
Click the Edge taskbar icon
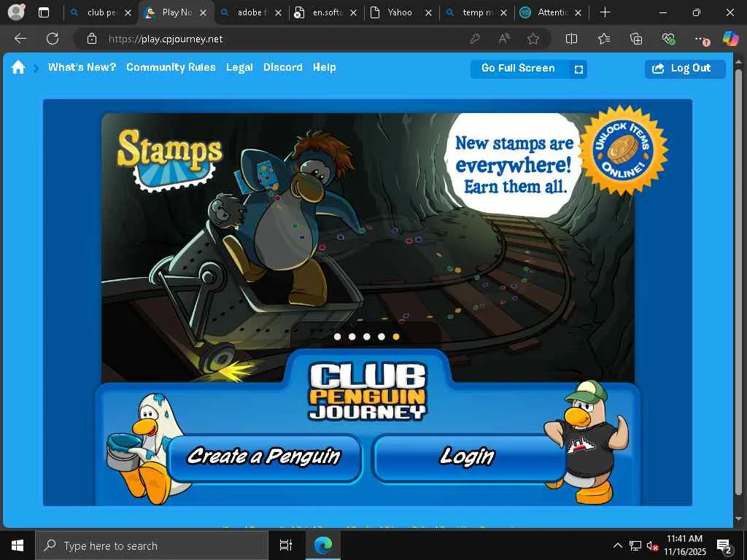point(323,545)
